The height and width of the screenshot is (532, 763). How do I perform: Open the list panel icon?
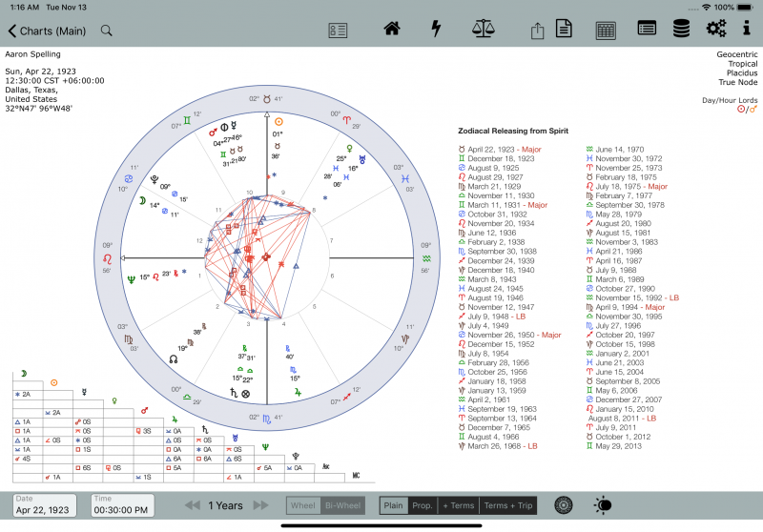click(647, 29)
